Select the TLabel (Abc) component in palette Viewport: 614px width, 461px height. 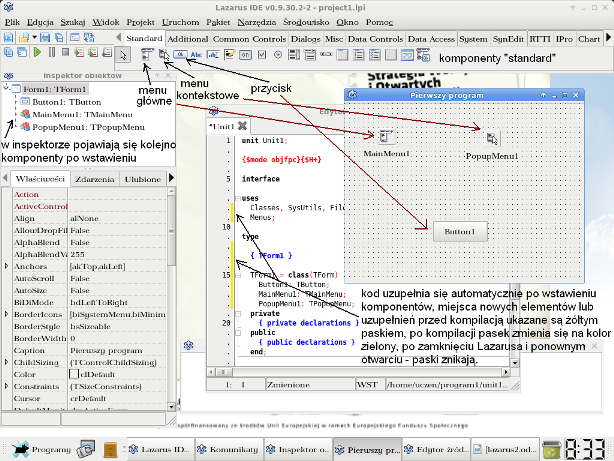(196, 54)
